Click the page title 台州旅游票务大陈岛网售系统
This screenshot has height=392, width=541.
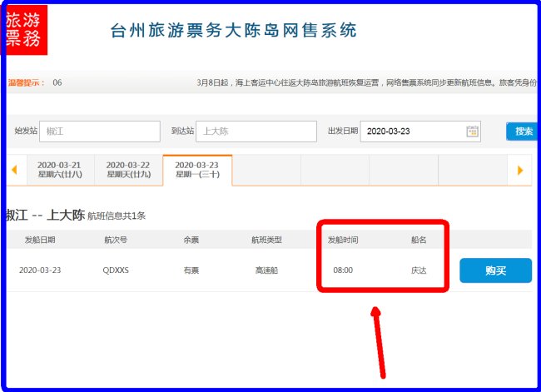click(234, 30)
